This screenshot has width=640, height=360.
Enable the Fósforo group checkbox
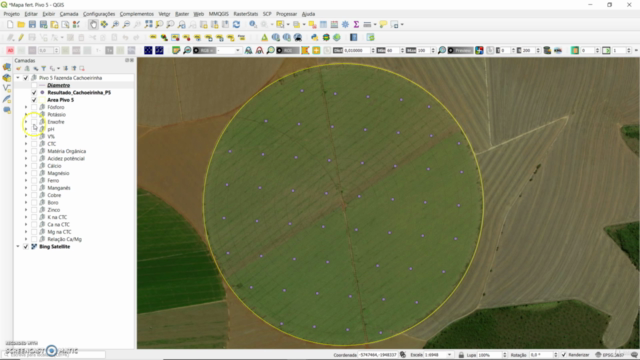tap(34, 107)
